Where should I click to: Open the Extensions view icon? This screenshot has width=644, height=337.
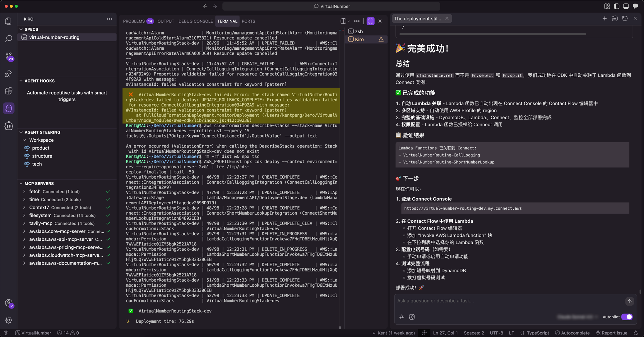click(9, 91)
